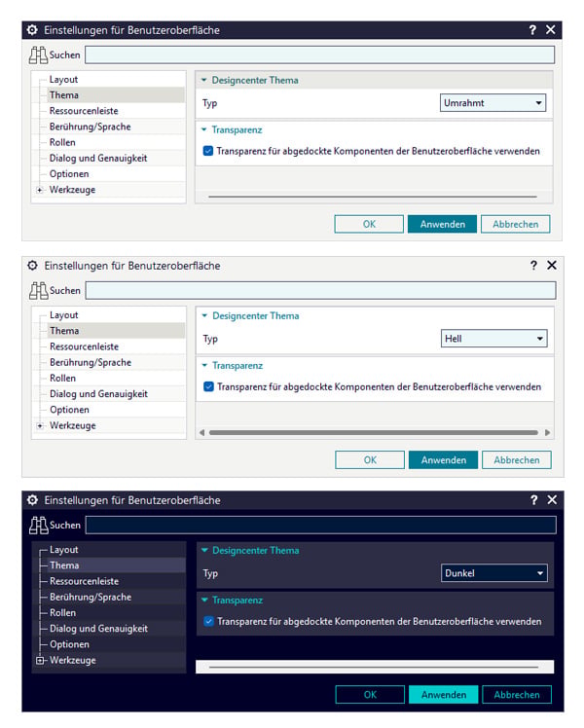
Task: Select Thema in the Dunkel dialog tree
Action: tap(64, 565)
